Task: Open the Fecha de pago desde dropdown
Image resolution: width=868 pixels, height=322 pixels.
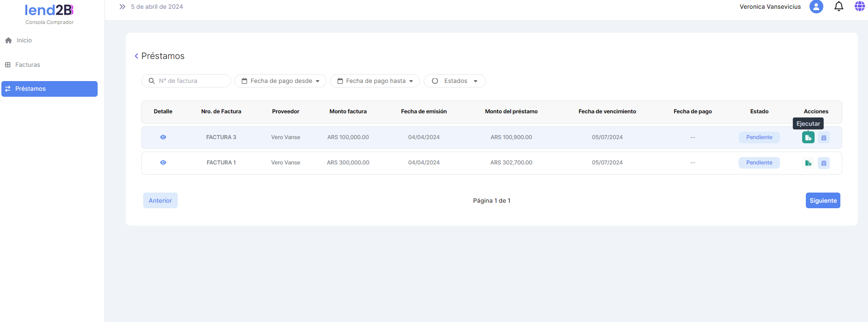Action: [280, 81]
